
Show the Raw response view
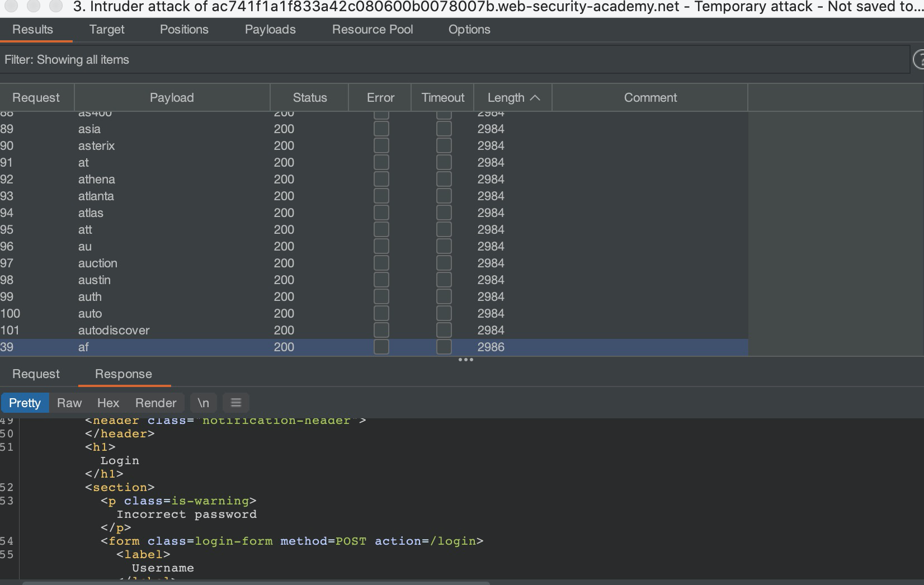69,403
